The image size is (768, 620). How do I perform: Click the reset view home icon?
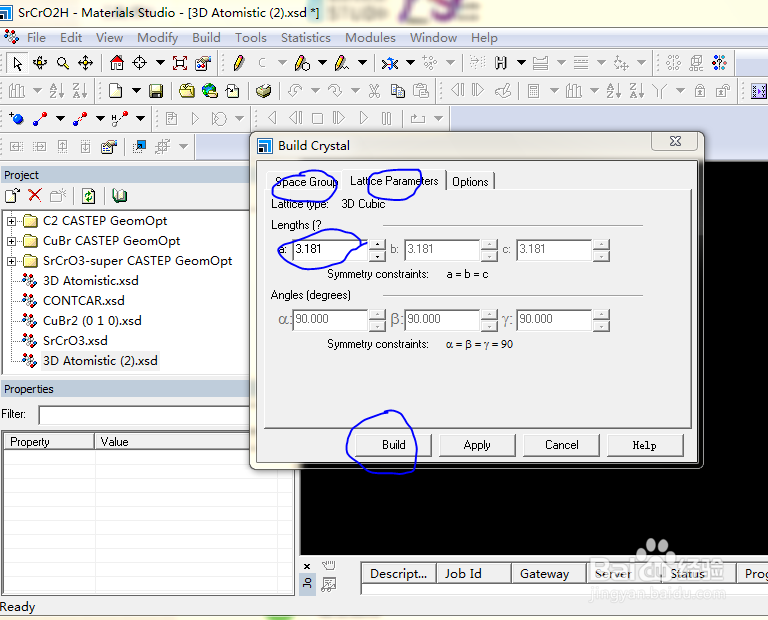[x=117, y=63]
